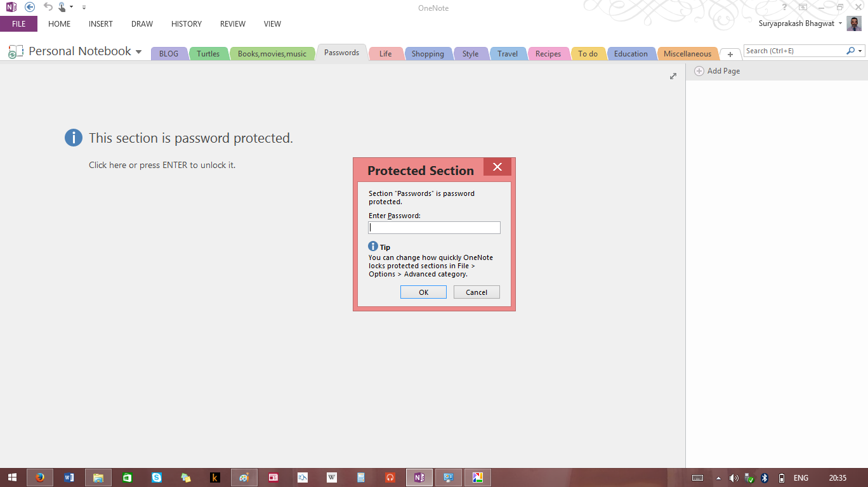Image resolution: width=868 pixels, height=487 pixels.
Task: Click the Enter Password input field
Action: point(434,228)
